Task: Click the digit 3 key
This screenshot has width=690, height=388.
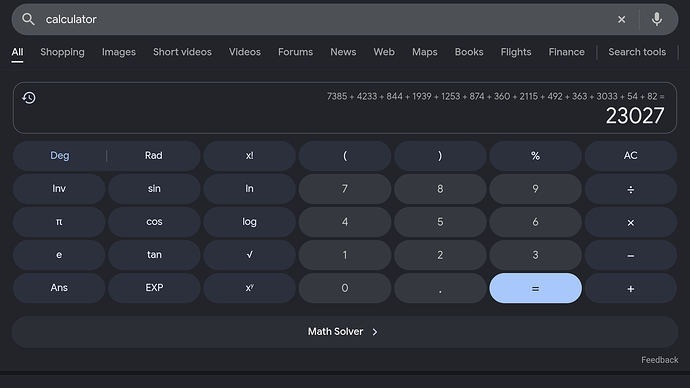Action: (x=535, y=255)
